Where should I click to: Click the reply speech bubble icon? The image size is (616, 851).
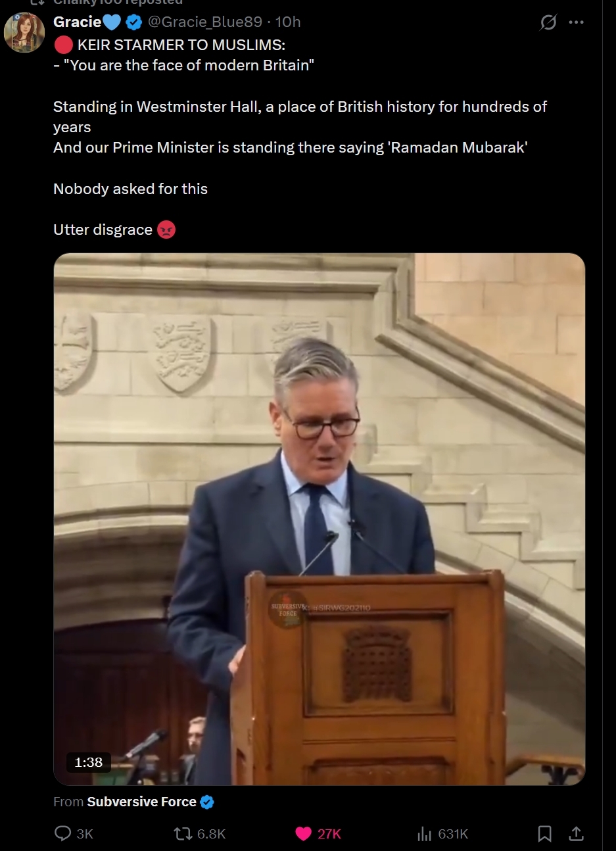(x=62, y=833)
